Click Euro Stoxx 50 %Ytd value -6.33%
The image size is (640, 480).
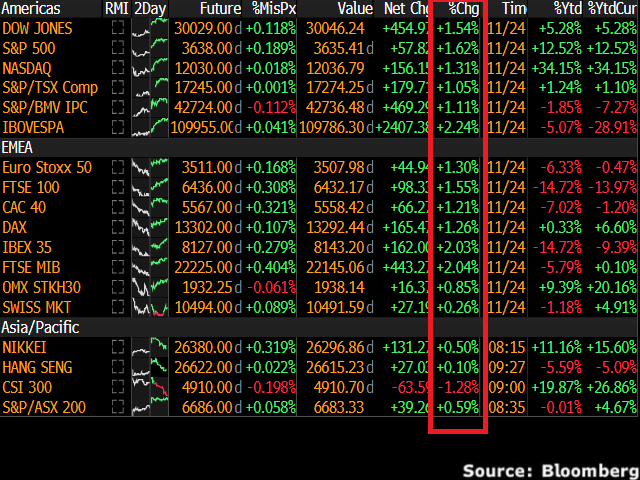(561, 167)
